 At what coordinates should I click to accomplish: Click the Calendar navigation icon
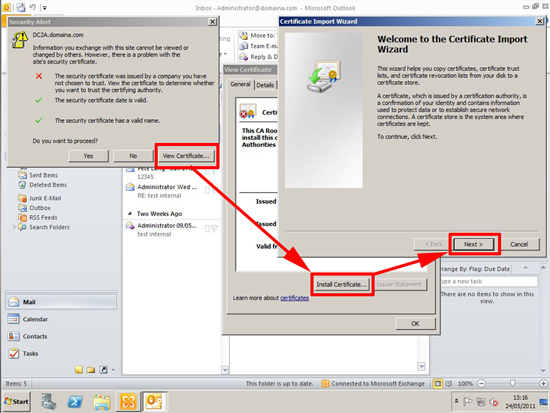click(13, 319)
